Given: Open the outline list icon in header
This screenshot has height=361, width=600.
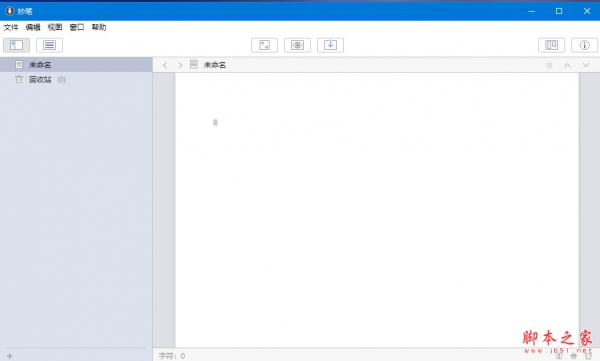Looking at the screenshot, I should click(549, 65).
